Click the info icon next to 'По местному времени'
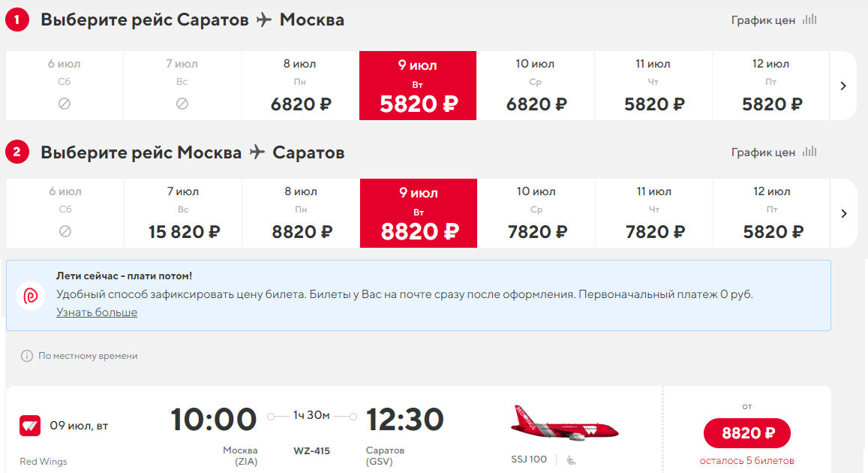Screen dimensions: 868x473 26,356
